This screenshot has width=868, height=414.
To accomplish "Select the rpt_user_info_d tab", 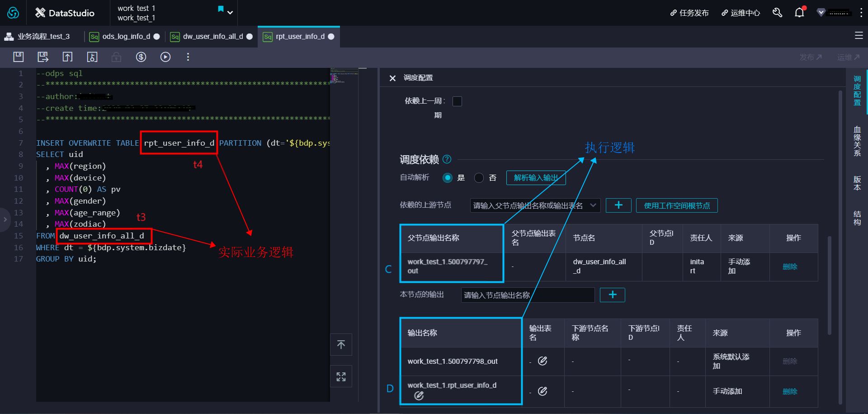I will [x=299, y=36].
